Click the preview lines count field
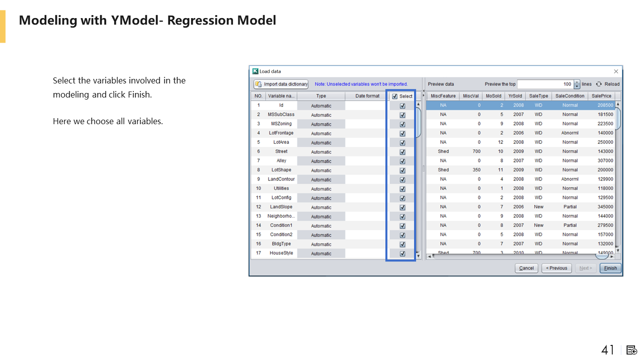 pos(545,84)
